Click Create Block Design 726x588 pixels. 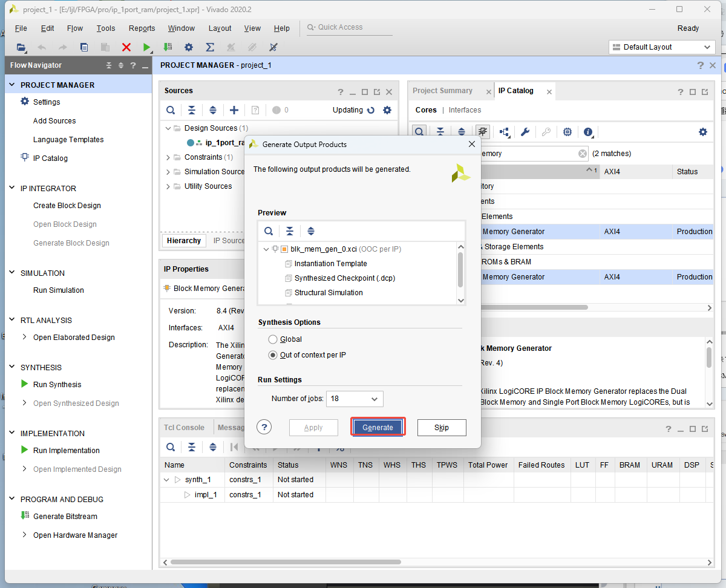click(67, 206)
